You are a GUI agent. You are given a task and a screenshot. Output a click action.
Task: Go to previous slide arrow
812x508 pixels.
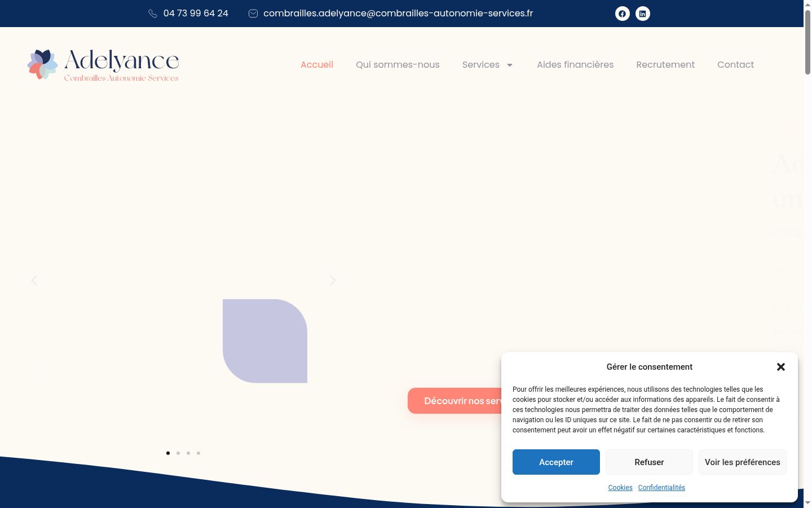click(x=34, y=281)
